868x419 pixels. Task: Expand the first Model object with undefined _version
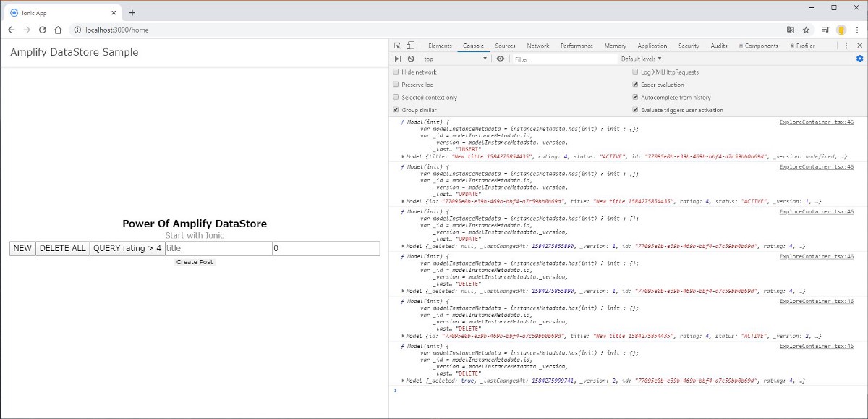404,156
